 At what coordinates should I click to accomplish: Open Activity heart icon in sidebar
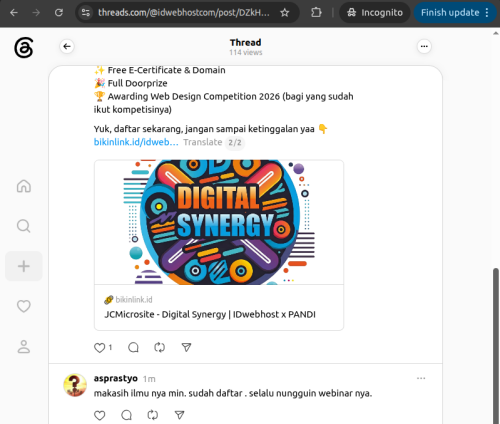point(24,306)
